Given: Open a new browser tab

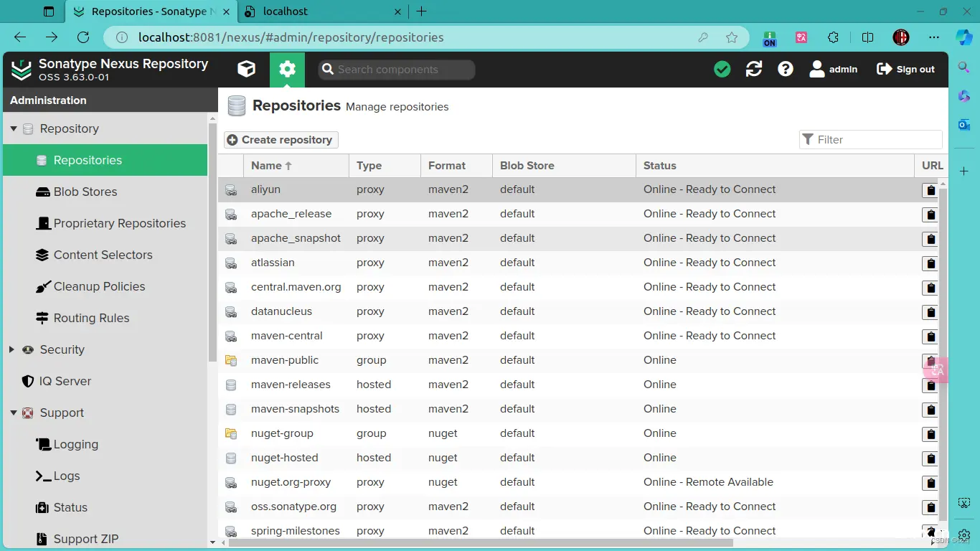Looking at the screenshot, I should click(421, 11).
